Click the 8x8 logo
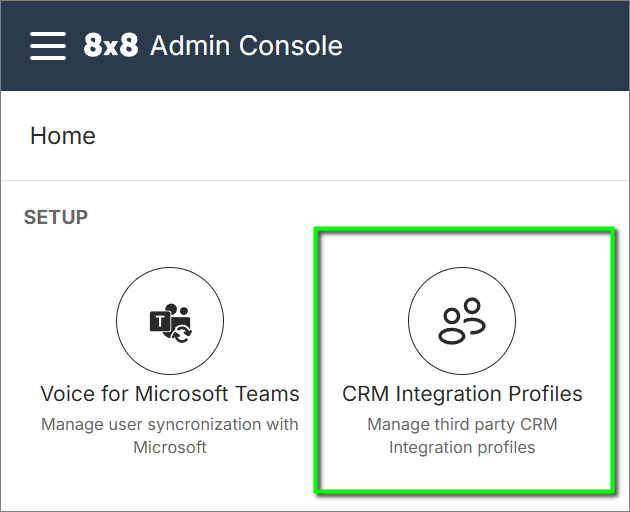 [111, 45]
